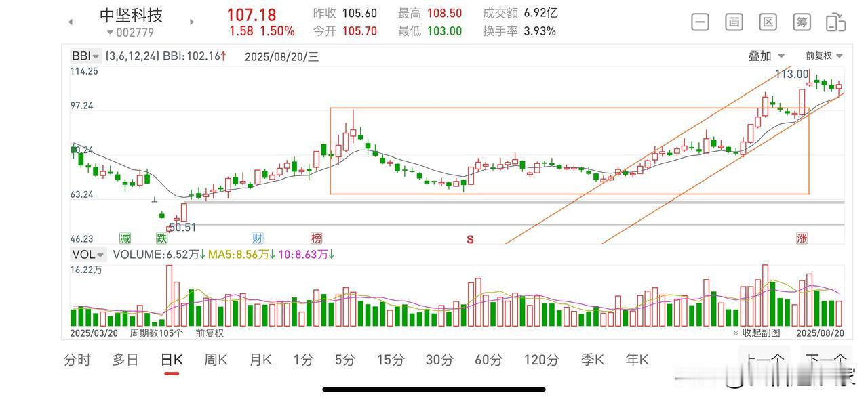868x399 pixels.
Task: Go to next stock with right arrow
Action: click(x=192, y=22)
